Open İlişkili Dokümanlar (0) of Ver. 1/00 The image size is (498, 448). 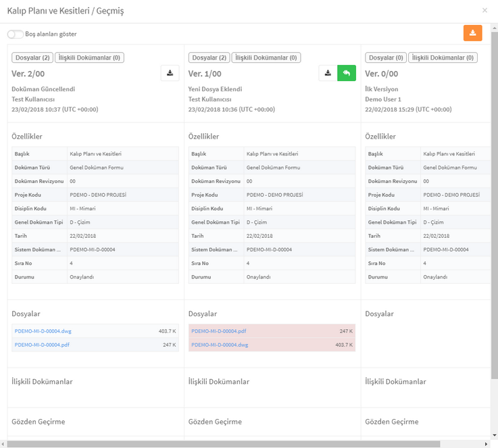[x=266, y=57]
